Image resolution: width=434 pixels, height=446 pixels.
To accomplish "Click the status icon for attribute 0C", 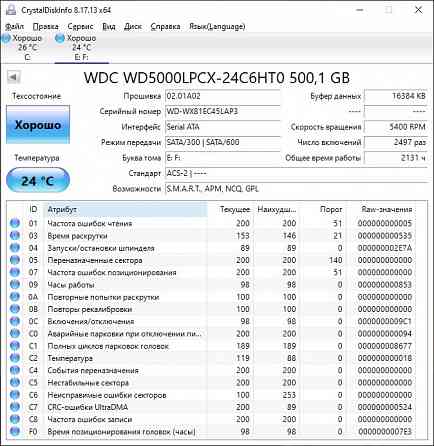I will coord(15,321).
